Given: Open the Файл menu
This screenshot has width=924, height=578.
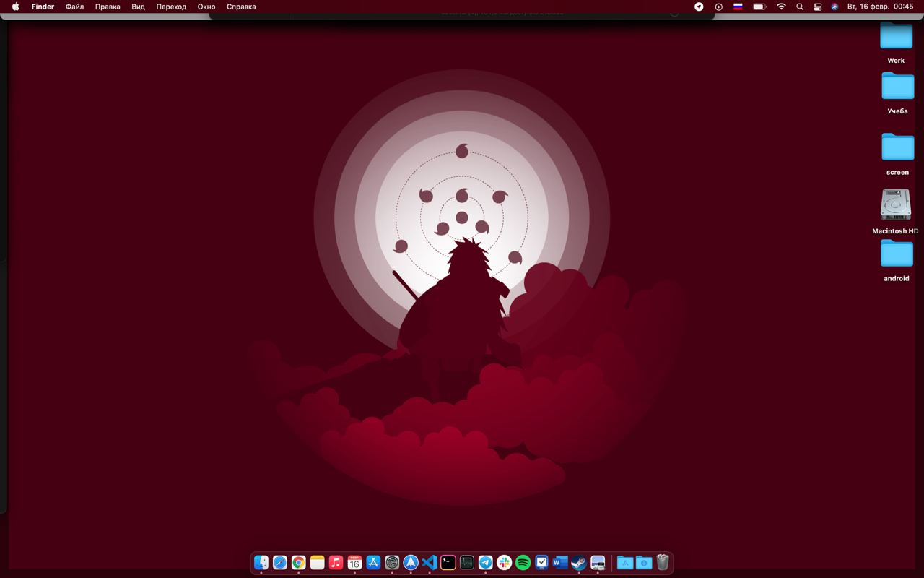Looking at the screenshot, I should [x=74, y=7].
